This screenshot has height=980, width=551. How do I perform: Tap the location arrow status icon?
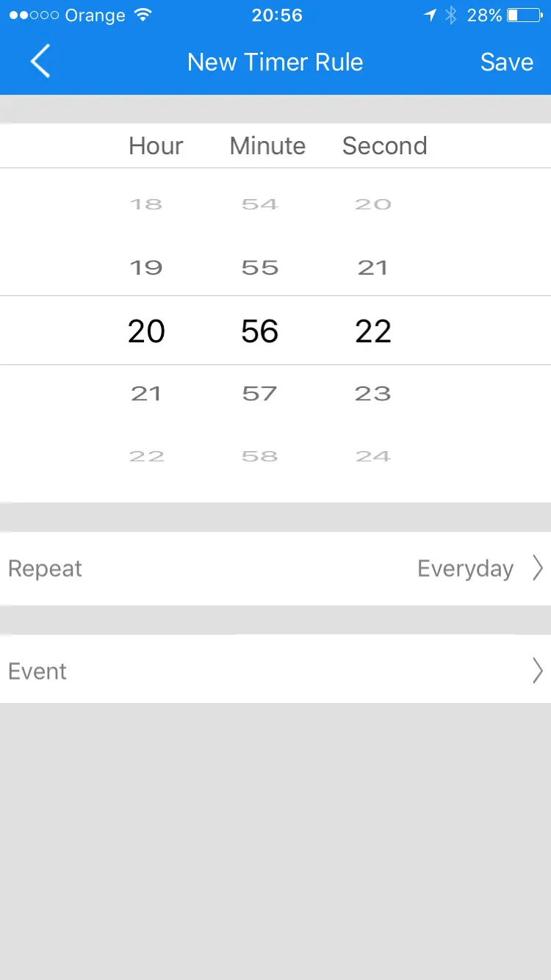pos(430,15)
